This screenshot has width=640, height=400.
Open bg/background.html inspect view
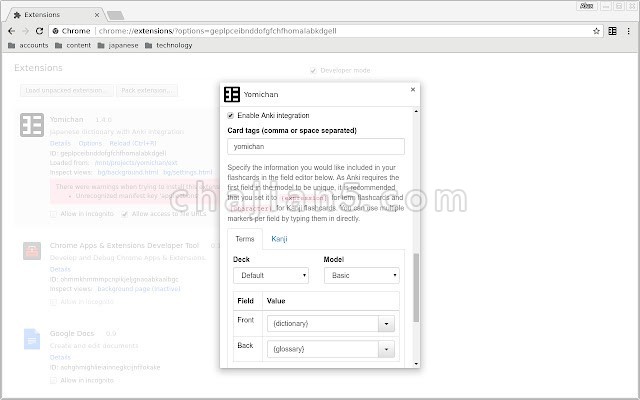[x=128, y=172]
